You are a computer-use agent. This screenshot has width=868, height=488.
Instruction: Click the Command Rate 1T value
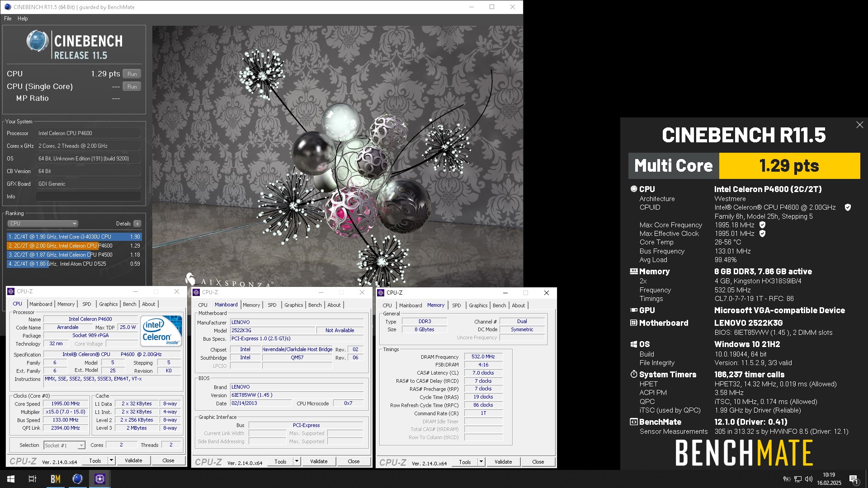[483, 413]
